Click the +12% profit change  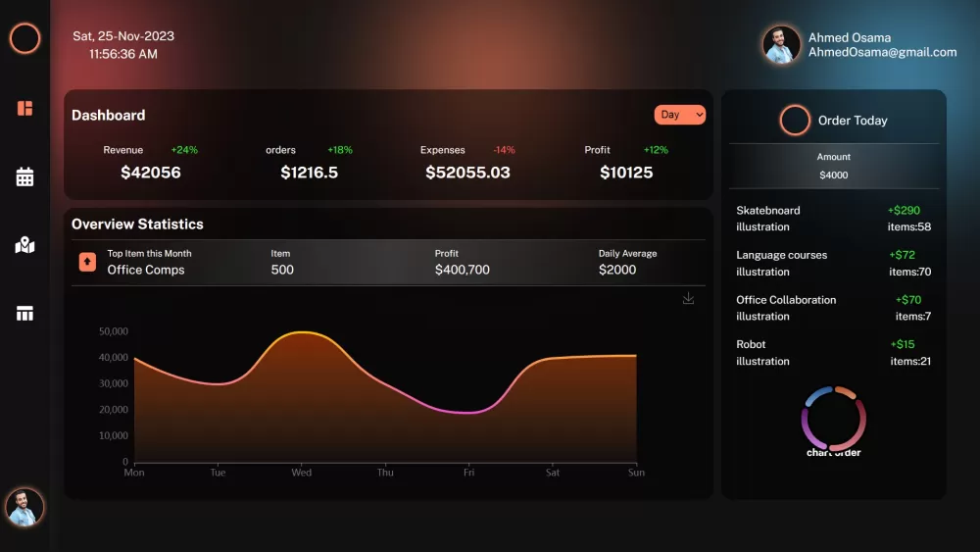[x=656, y=150]
